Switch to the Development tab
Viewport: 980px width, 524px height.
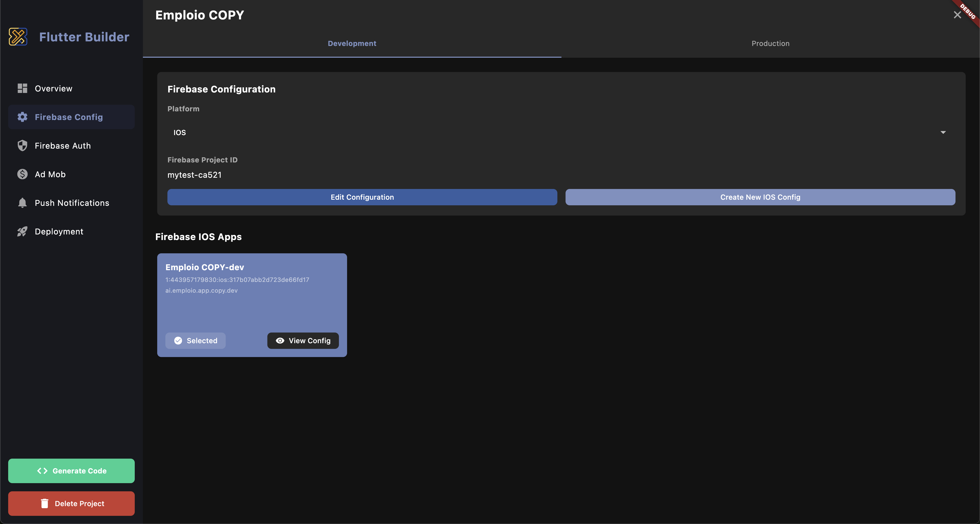pos(352,43)
